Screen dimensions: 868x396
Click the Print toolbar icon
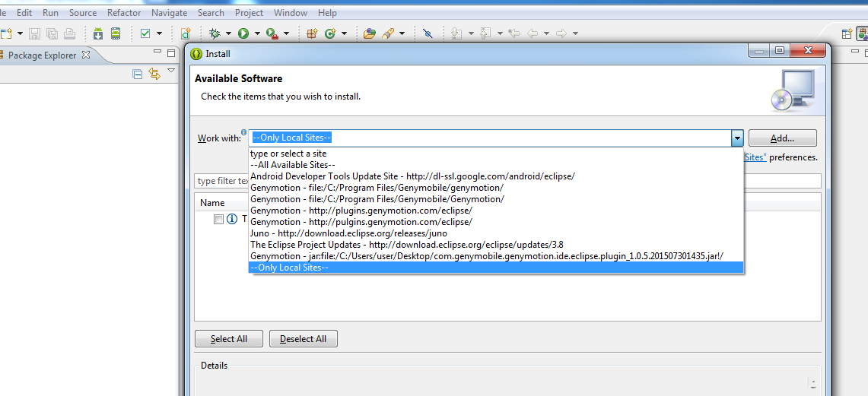(69, 33)
